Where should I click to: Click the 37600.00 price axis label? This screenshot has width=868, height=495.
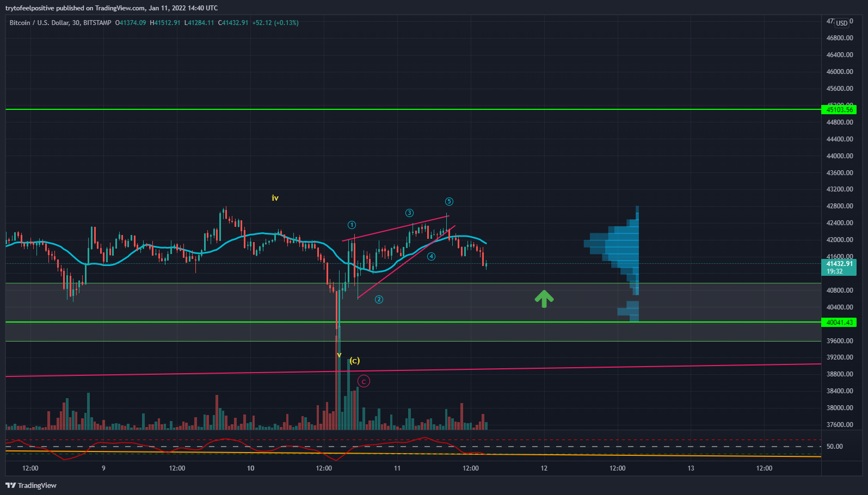840,425
